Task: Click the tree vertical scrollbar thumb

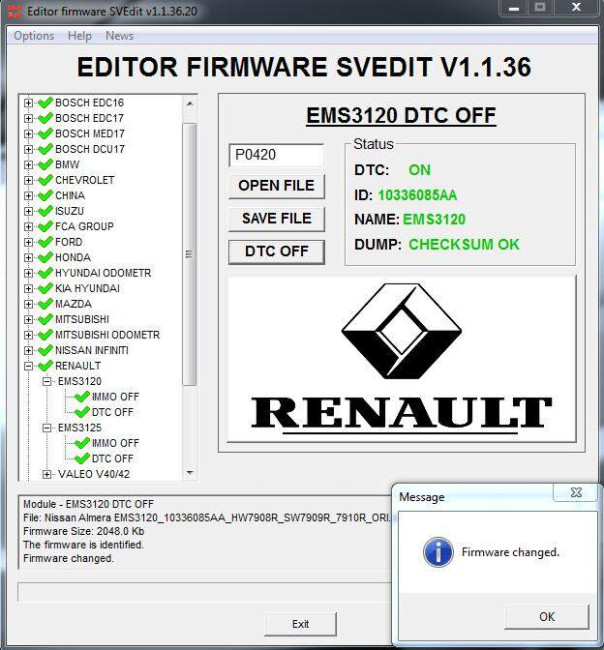Action: click(x=189, y=255)
